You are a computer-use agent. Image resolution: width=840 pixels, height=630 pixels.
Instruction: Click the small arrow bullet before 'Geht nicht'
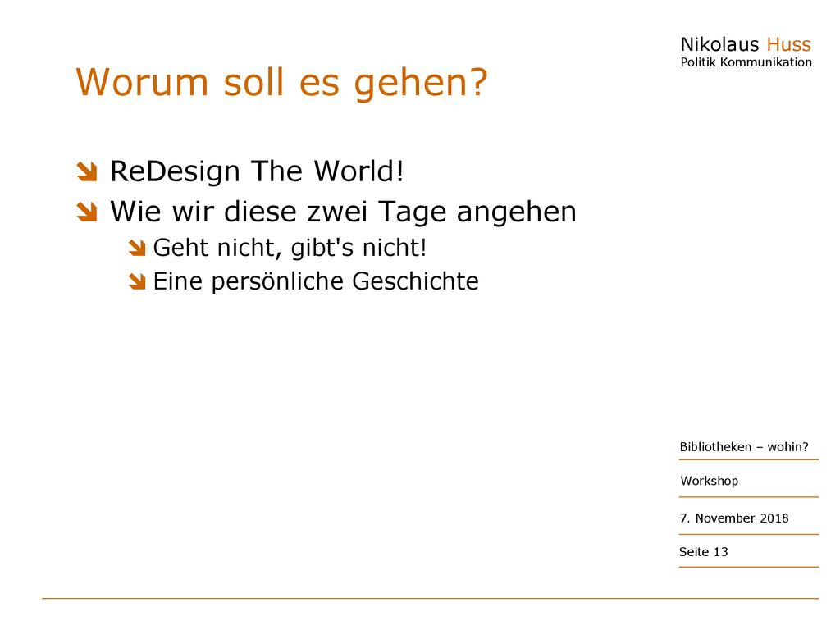pyautogui.click(x=137, y=248)
